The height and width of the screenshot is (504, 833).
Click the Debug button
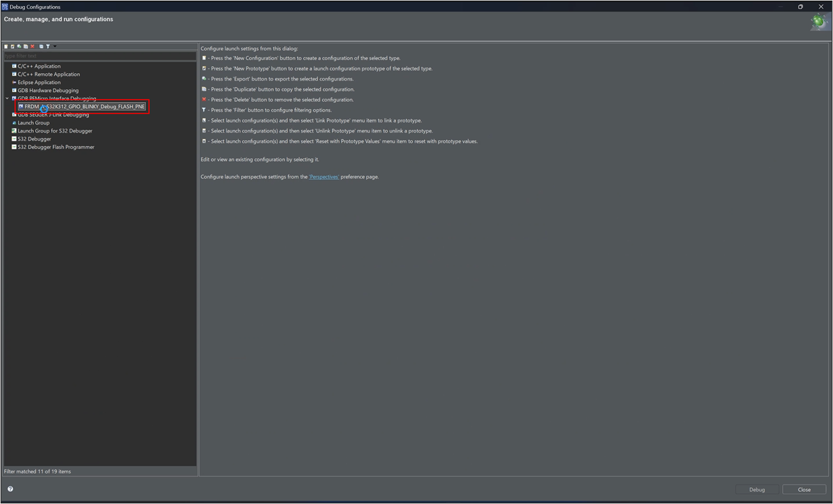[757, 490]
